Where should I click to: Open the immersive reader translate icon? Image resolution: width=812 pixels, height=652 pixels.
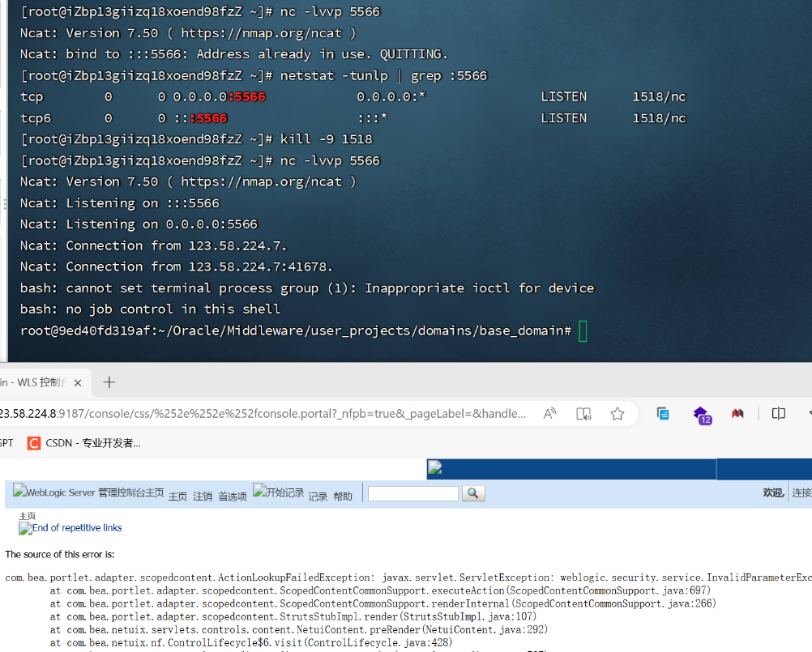click(x=583, y=413)
